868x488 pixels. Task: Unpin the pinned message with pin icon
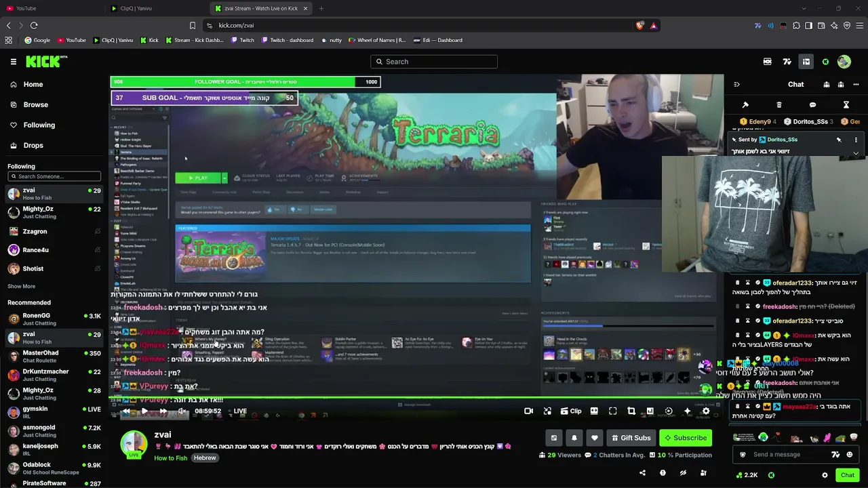coord(839,140)
